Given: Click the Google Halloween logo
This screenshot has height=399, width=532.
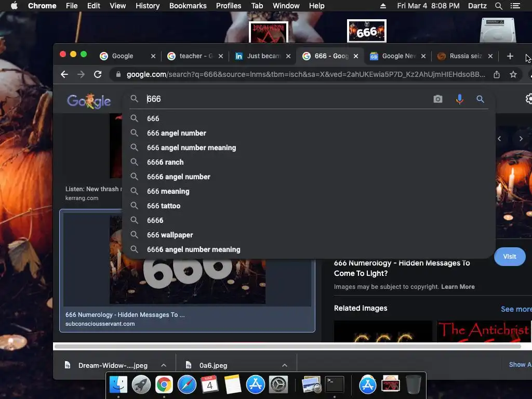Looking at the screenshot, I should 89,101.
